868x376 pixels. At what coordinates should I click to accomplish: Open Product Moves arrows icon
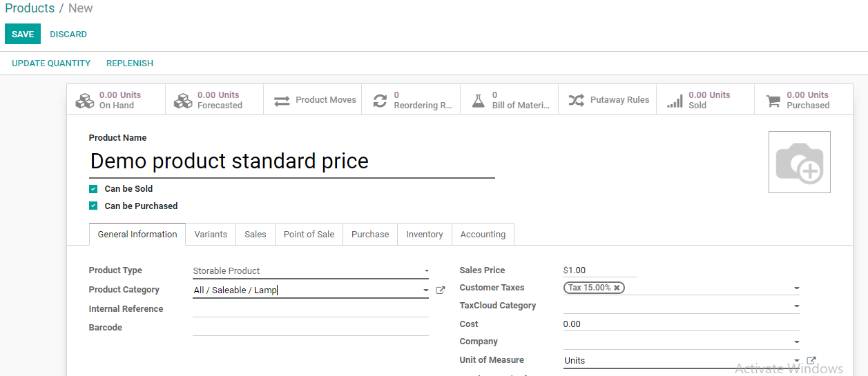tap(282, 101)
